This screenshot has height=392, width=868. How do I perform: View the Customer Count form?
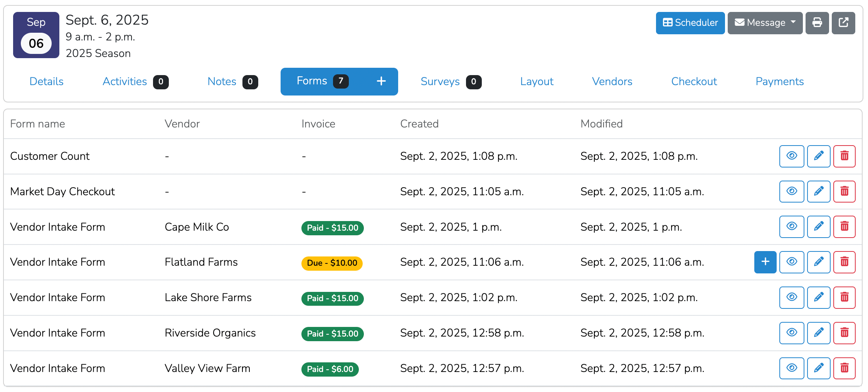792,156
